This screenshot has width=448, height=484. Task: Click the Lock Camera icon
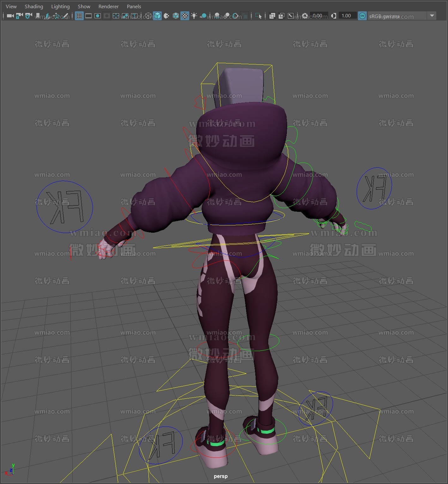point(19,16)
